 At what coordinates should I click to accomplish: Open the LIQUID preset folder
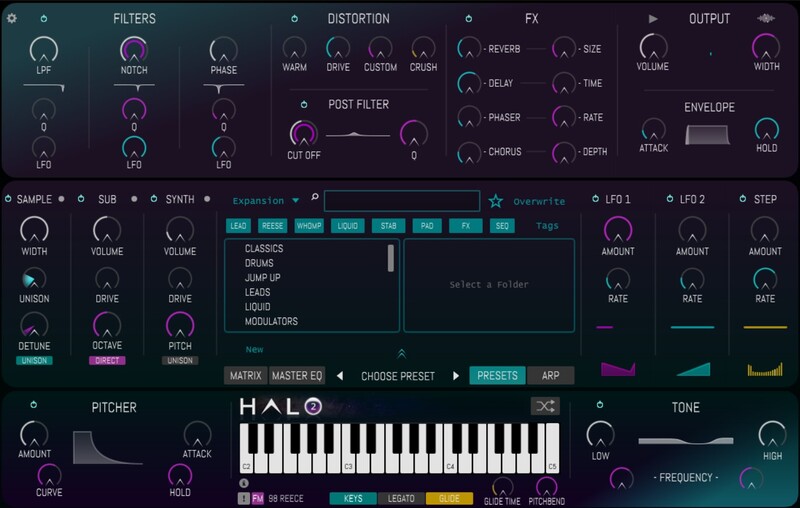pyautogui.click(x=258, y=307)
